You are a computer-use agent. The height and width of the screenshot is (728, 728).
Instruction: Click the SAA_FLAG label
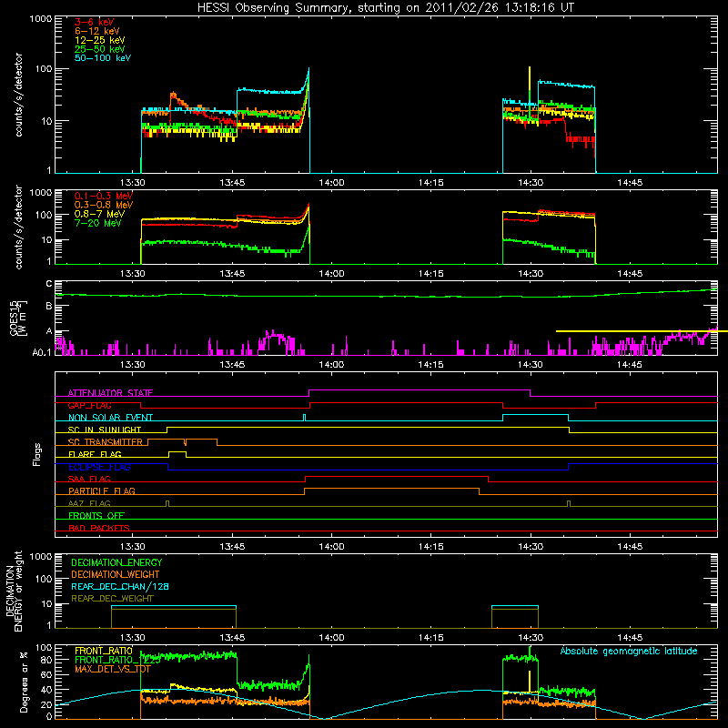coord(89,479)
